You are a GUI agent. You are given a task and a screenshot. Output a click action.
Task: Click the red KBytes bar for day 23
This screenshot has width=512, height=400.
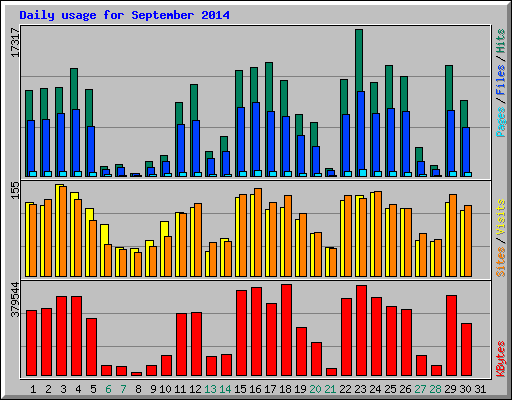click(361, 331)
